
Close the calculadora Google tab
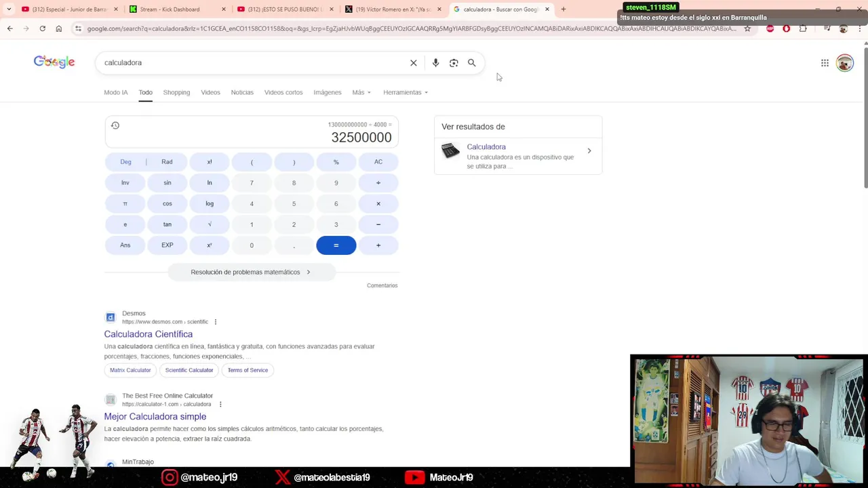pyautogui.click(x=547, y=9)
